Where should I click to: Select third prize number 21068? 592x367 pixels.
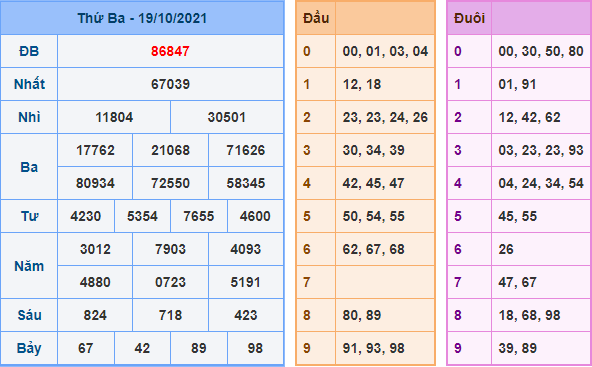tap(170, 150)
